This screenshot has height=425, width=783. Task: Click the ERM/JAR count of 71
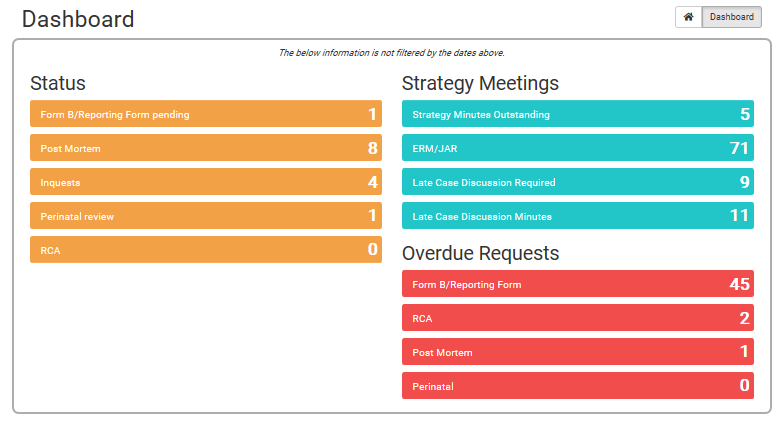tap(739, 148)
